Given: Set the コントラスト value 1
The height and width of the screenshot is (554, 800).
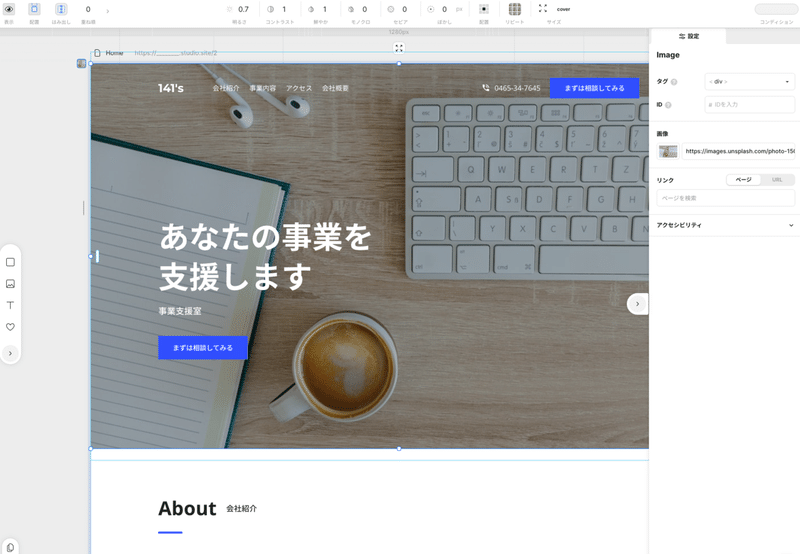Looking at the screenshot, I should tap(284, 9).
